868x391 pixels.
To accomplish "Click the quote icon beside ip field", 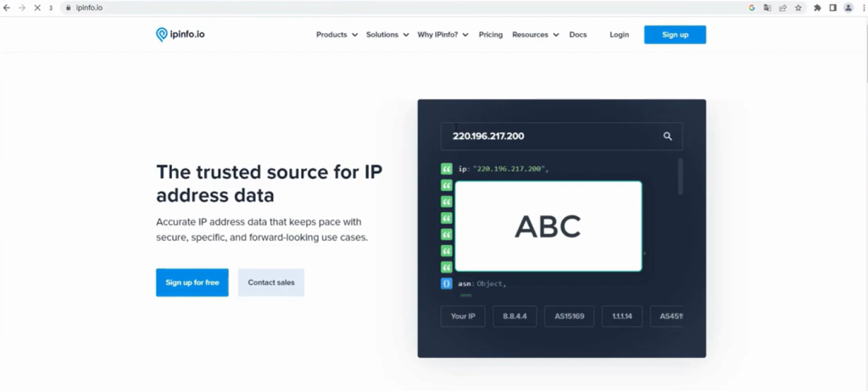I will [447, 169].
